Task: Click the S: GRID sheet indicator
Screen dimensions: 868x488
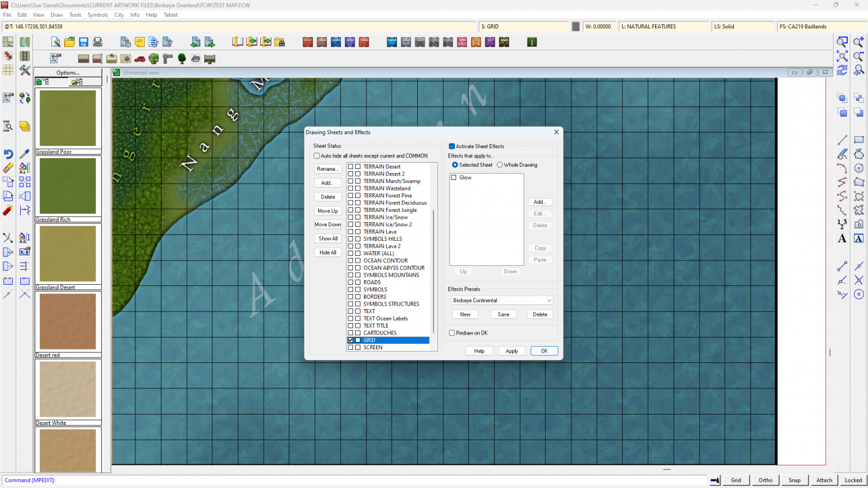Action: pos(524,27)
